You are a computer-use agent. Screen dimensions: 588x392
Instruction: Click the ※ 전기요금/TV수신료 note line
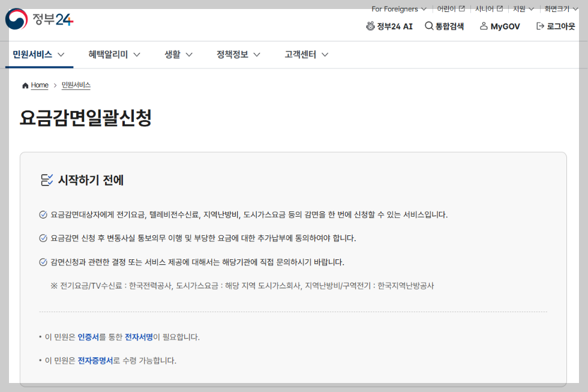(x=242, y=286)
